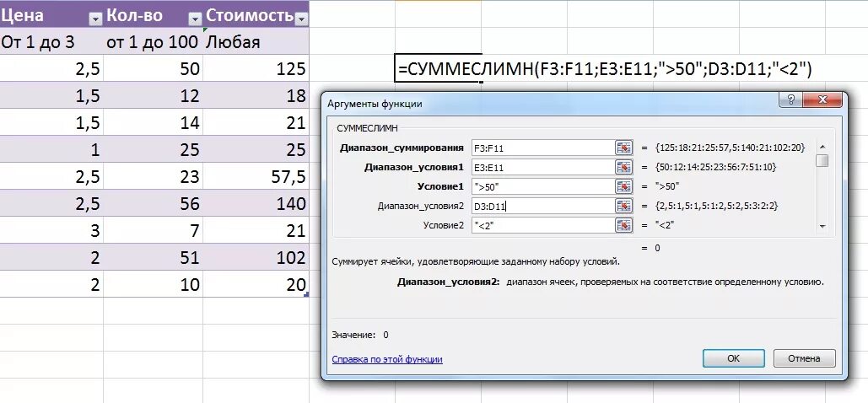Select Стоимость cell 125
Screen dimensions: 868x403
[256, 68]
